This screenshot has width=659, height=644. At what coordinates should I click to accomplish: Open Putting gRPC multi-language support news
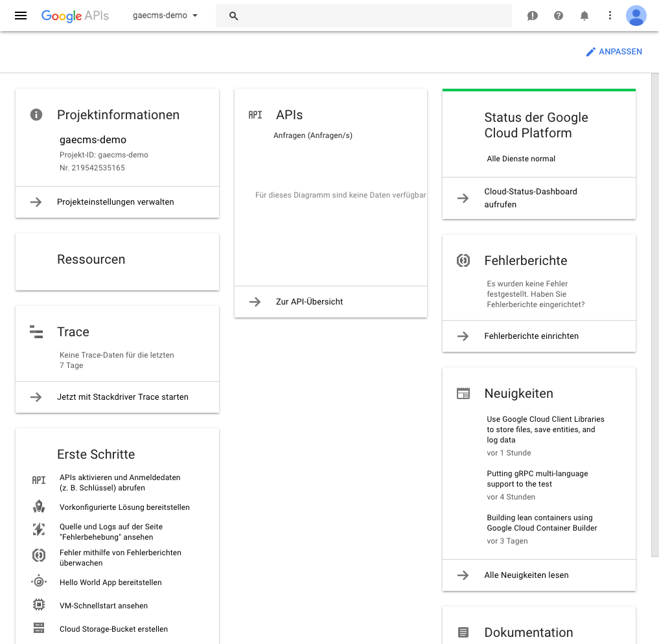[537, 479]
